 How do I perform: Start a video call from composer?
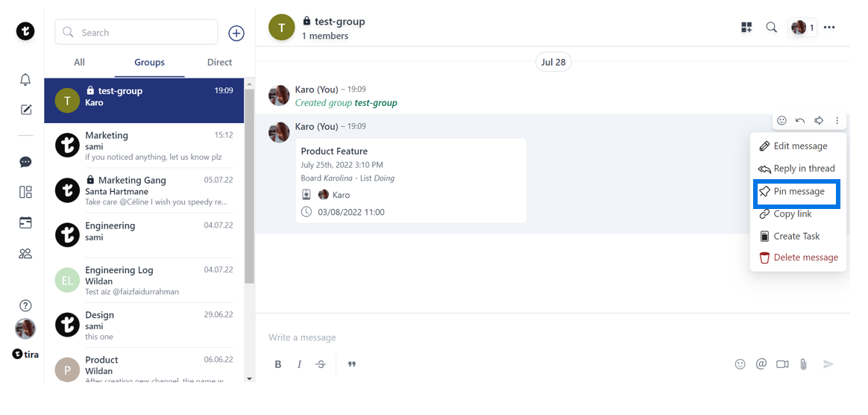(x=782, y=364)
